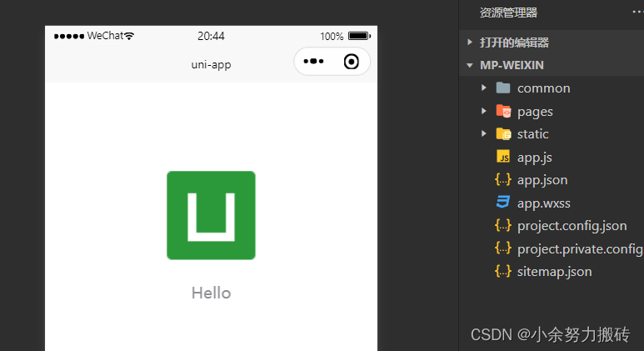
Task: Open the app.json file
Action: (x=542, y=180)
